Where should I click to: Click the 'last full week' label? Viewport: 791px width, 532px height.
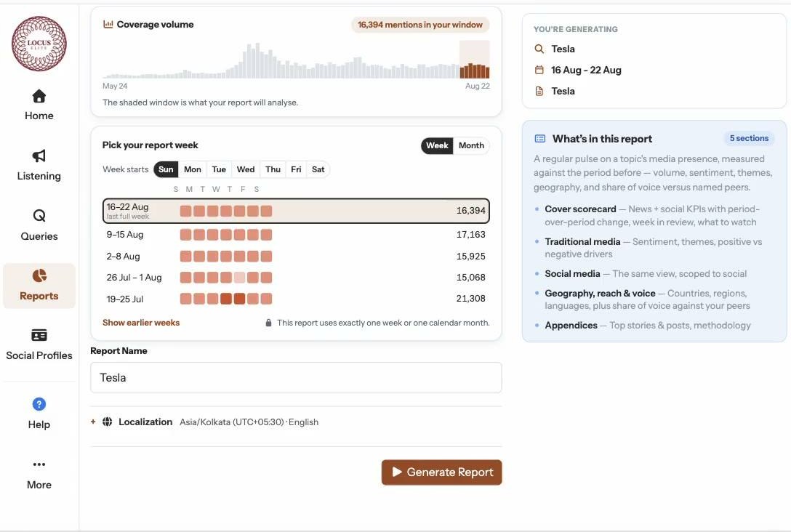[x=128, y=217]
